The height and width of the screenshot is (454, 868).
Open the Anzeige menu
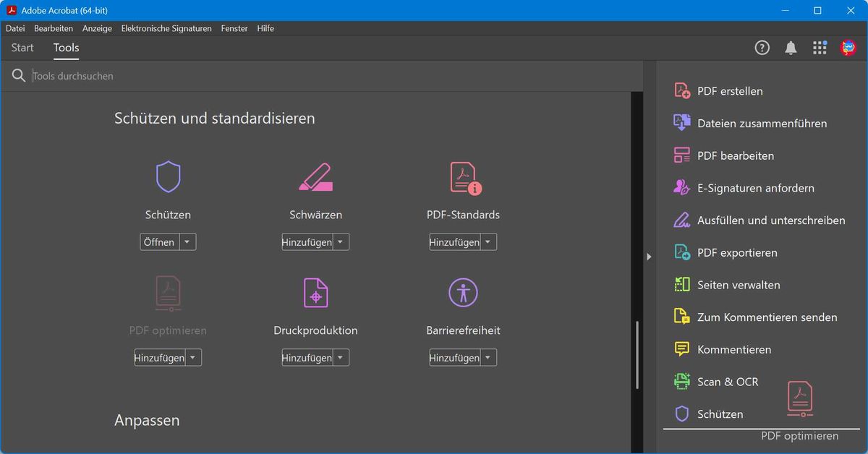coord(97,28)
